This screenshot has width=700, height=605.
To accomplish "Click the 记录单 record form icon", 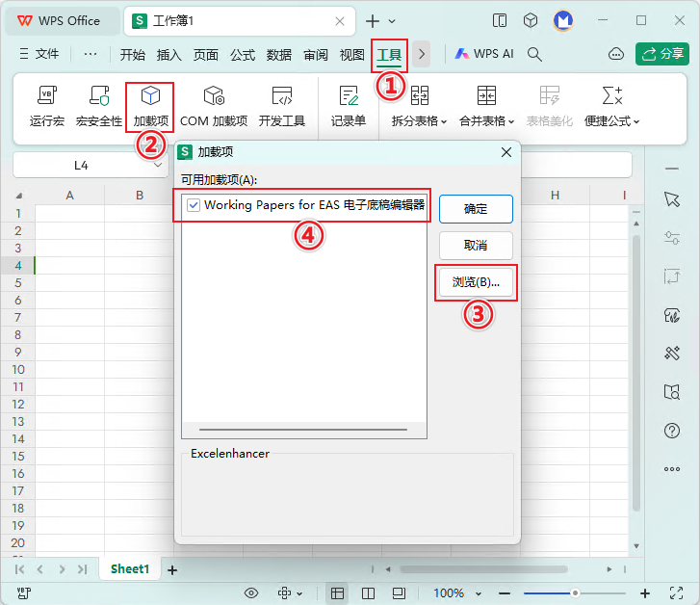I will (348, 106).
